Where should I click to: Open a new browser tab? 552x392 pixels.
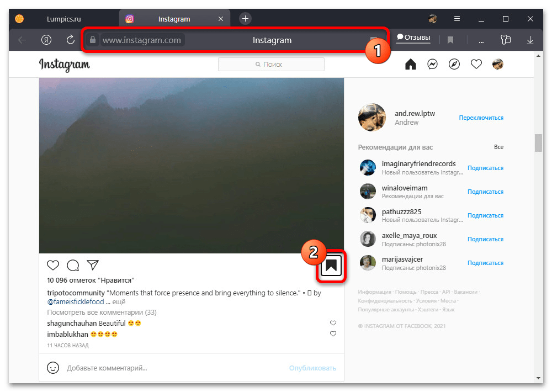246,19
